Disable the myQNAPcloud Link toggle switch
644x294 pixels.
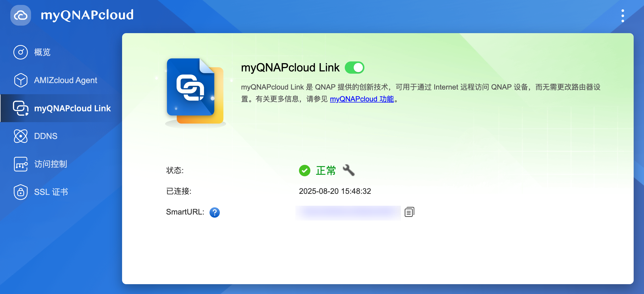(355, 68)
